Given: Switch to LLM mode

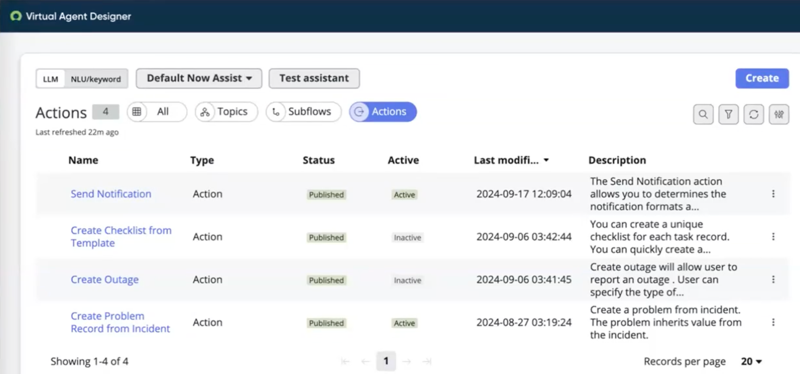Looking at the screenshot, I should pyautogui.click(x=51, y=79).
